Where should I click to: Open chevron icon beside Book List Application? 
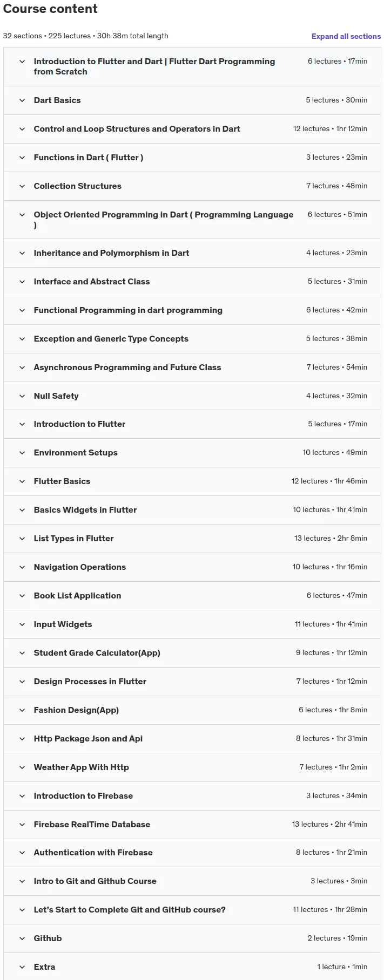coord(22,596)
